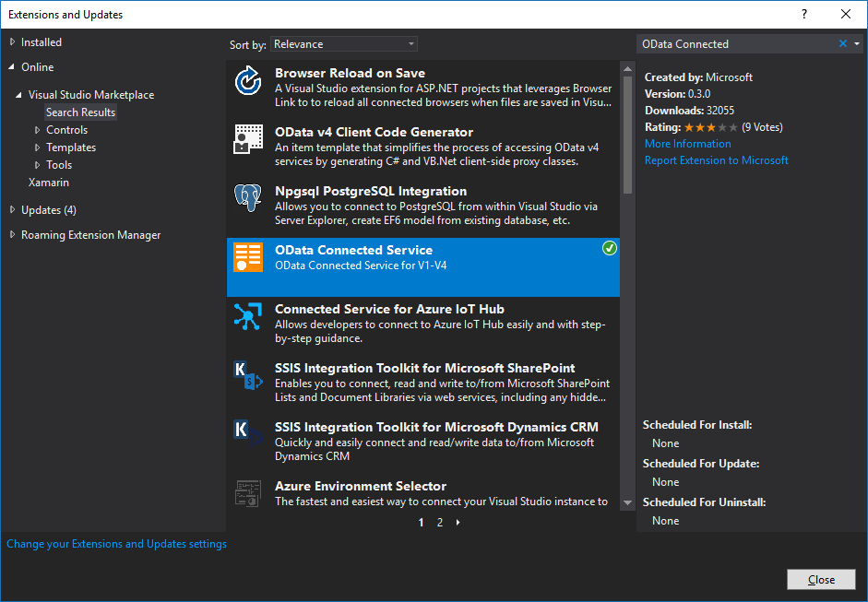Select Browser Reload on Save title
This screenshot has width=868, height=602.
(x=350, y=73)
